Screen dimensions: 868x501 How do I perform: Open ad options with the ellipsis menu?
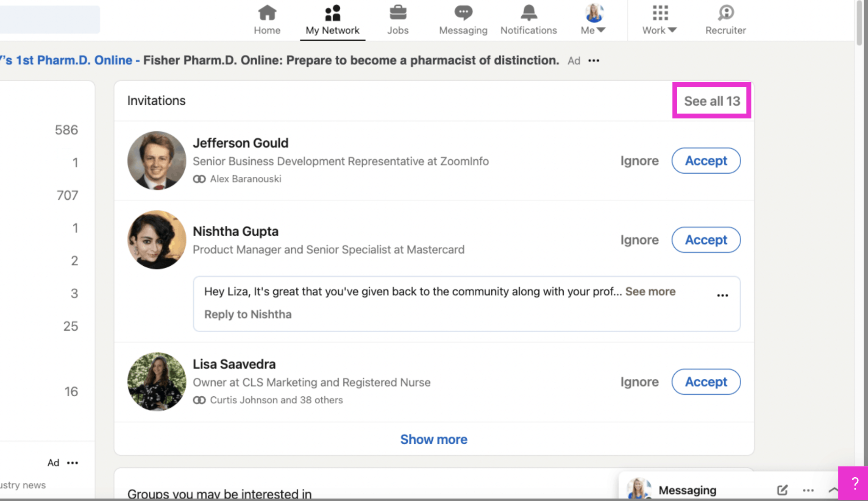(x=593, y=60)
